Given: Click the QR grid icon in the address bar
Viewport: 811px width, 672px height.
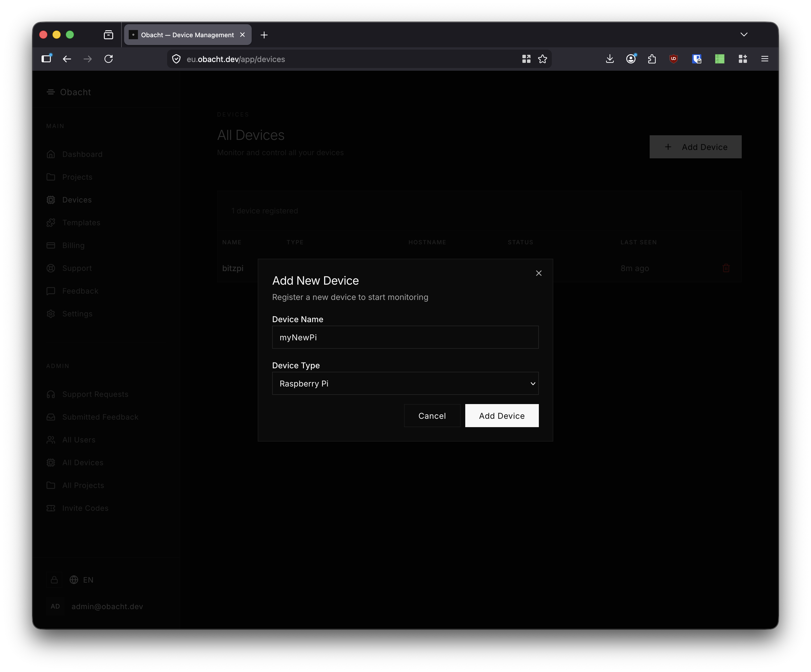Looking at the screenshot, I should 526,59.
